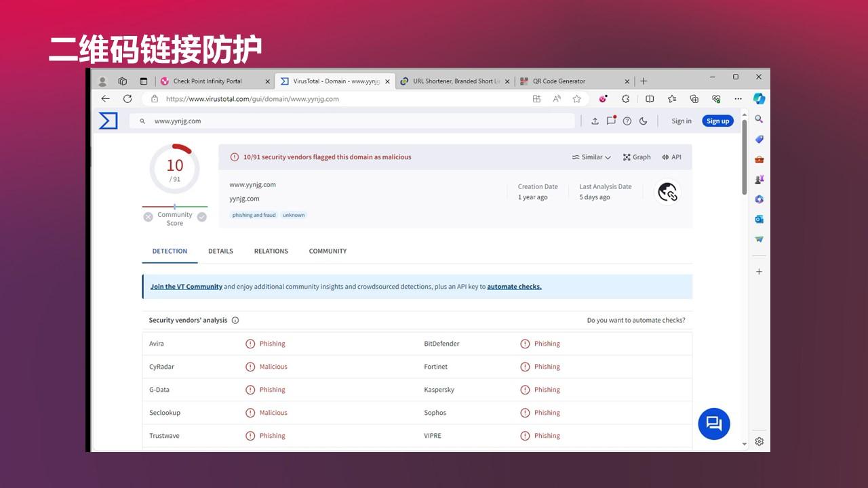Open a new tab with plus icon
868x488 pixels.
point(644,81)
